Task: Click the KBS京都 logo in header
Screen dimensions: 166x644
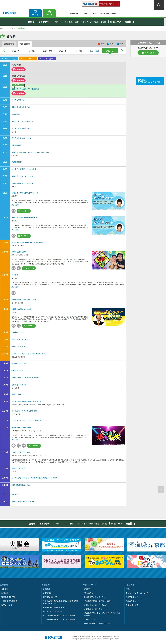Action: click(9, 13)
